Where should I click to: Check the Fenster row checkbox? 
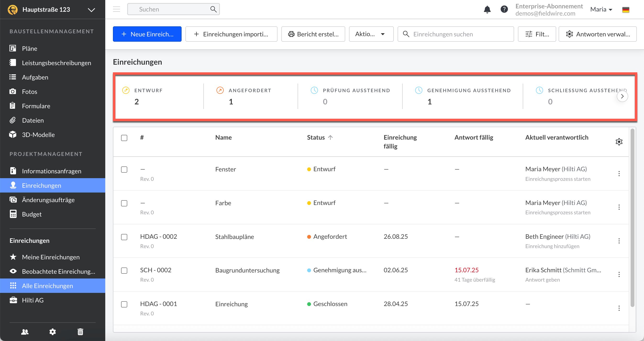(124, 169)
